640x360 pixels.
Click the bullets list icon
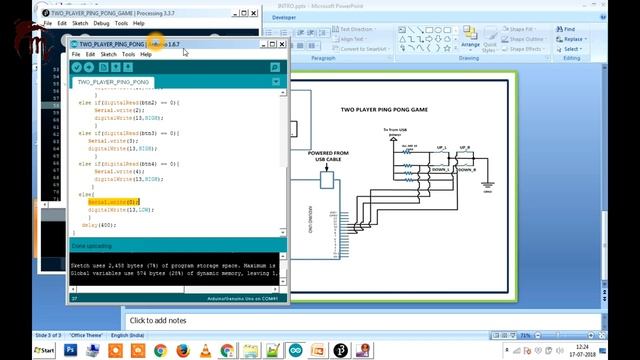coord(270,33)
